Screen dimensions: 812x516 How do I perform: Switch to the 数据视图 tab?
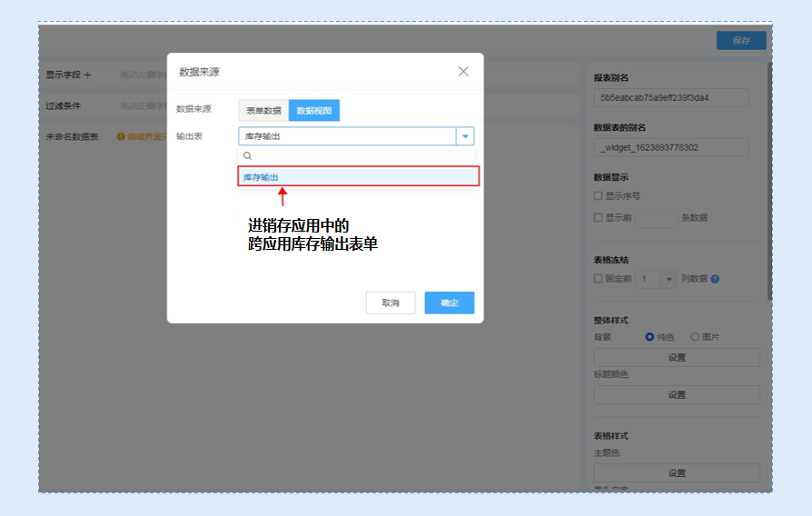pyautogui.click(x=314, y=111)
